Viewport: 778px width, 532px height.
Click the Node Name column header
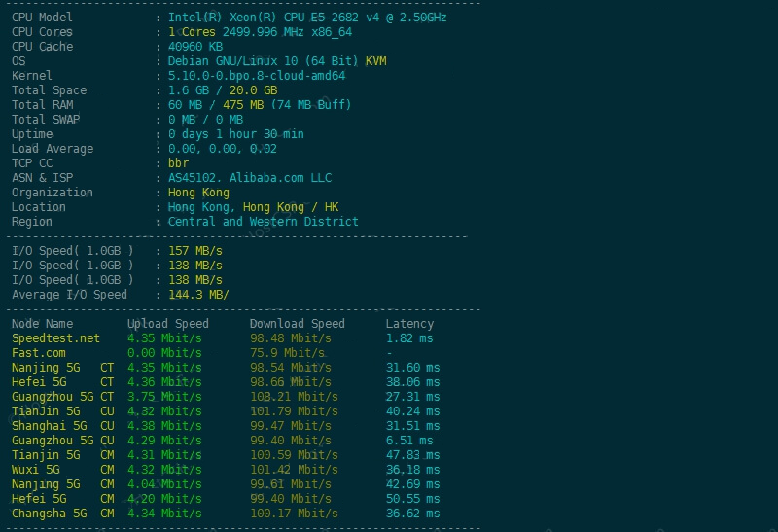(42, 324)
